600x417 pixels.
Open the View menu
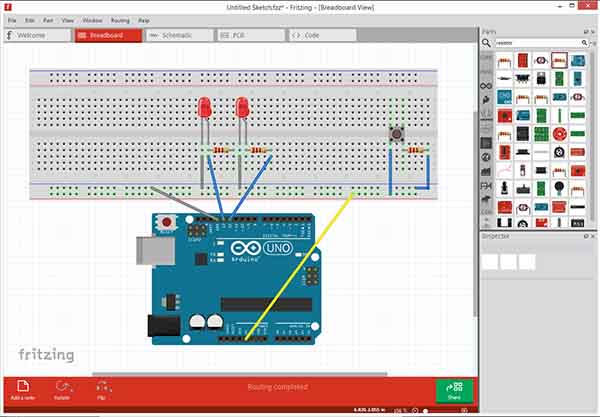[68, 20]
